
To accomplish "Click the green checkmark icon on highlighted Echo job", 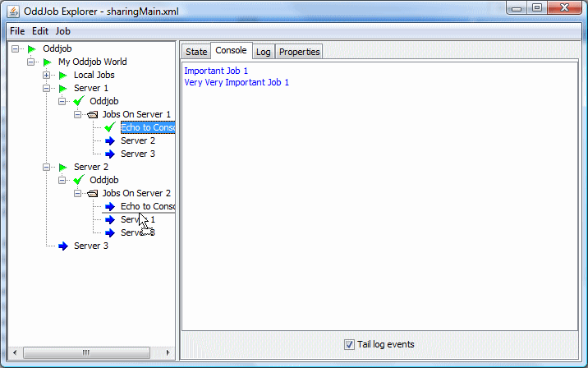I will tap(110, 127).
